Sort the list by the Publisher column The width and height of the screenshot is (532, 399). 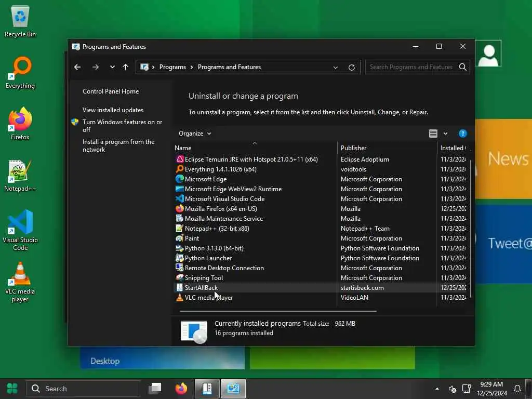387,148
